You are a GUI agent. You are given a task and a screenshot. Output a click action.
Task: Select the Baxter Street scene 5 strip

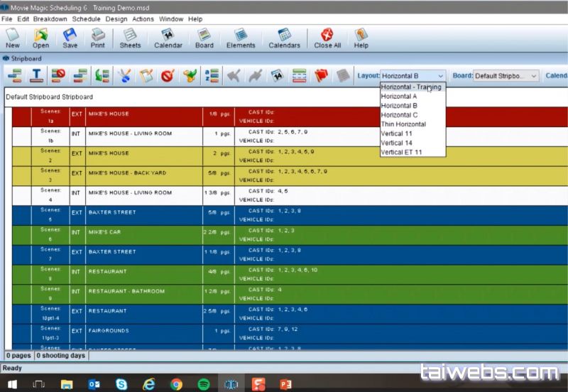point(142,215)
